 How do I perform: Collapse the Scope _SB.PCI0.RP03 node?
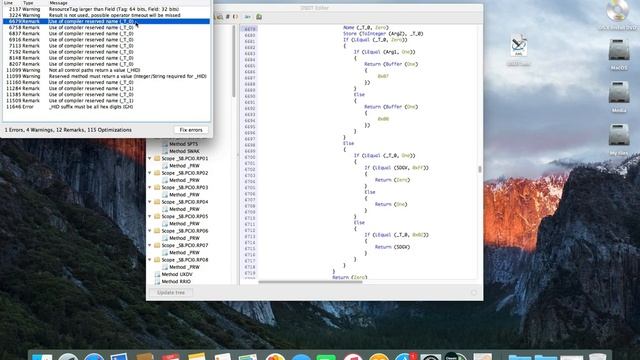pos(150,187)
